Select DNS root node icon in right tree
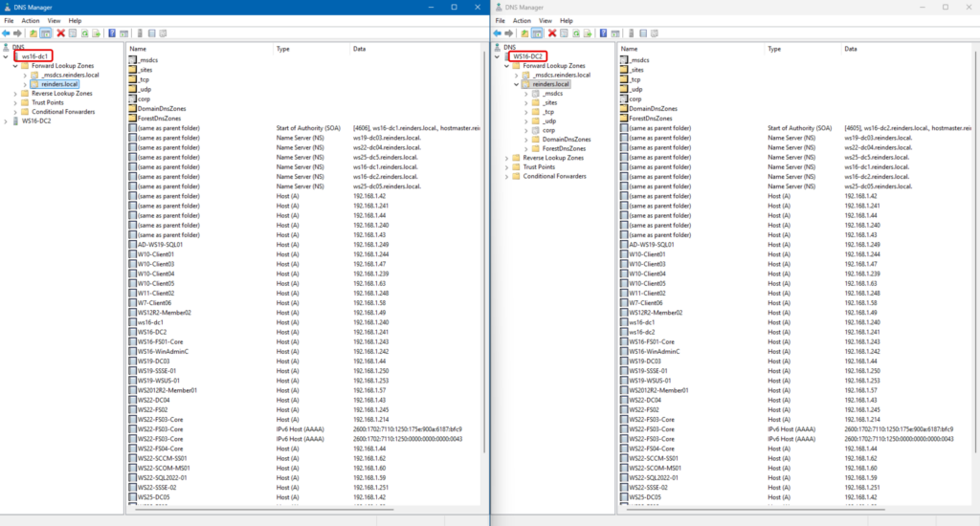 coord(498,47)
